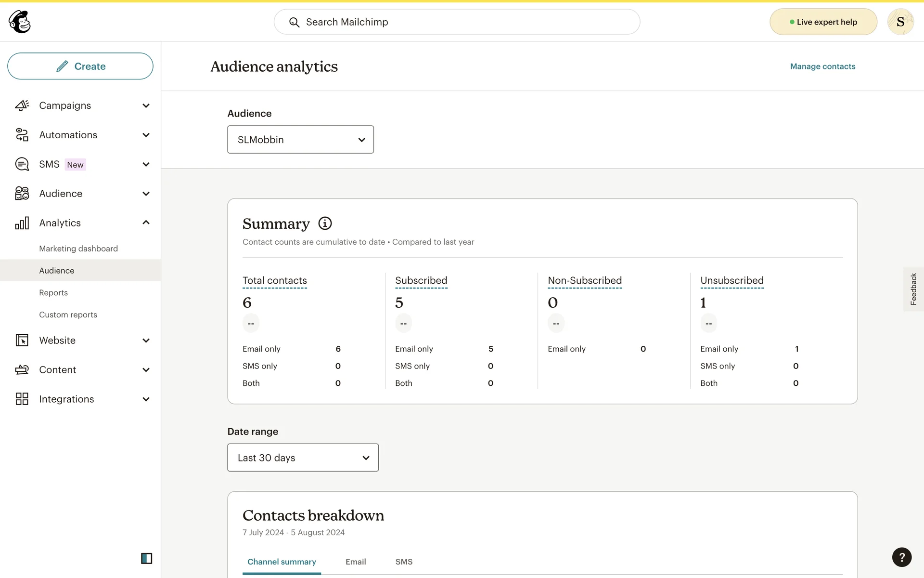
Task: Click the SMS chat bubble icon
Action: click(x=22, y=164)
